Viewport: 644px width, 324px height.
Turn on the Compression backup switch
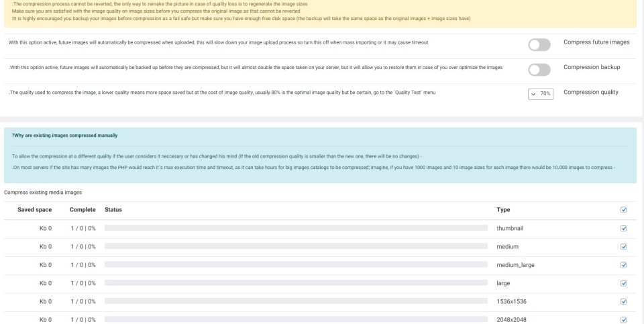coord(539,70)
